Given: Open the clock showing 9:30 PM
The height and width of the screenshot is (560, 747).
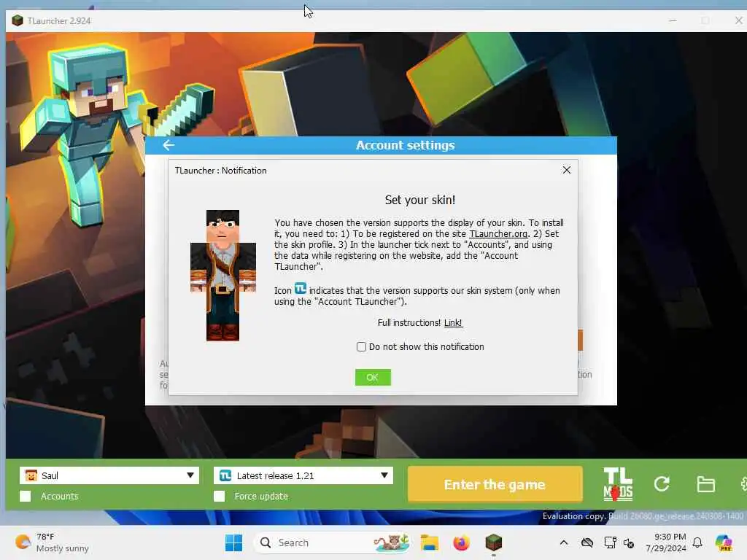Looking at the screenshot, I should pyautogui.click(x=665, y=542).
